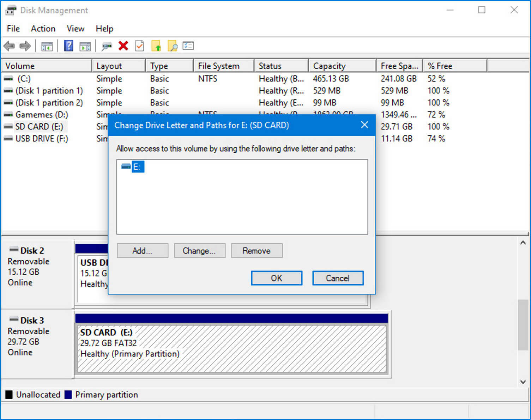Maximize the Disk Management window
The height and width of the screenshot is (420, 531).
(x=482, y=10)
